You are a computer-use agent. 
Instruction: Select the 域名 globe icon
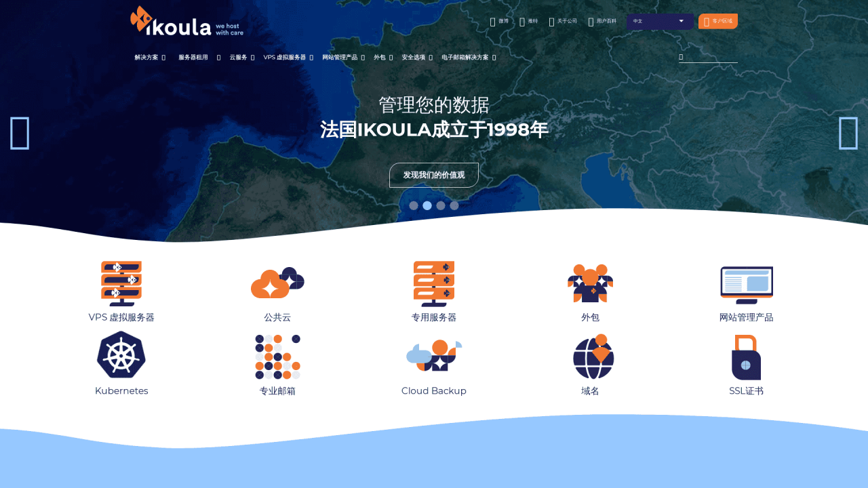(x=593, y=357)
